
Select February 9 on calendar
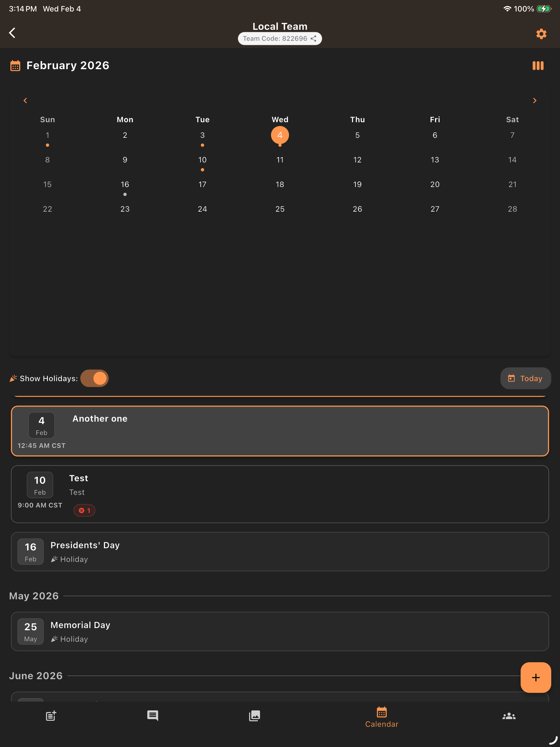coord(125,160)
